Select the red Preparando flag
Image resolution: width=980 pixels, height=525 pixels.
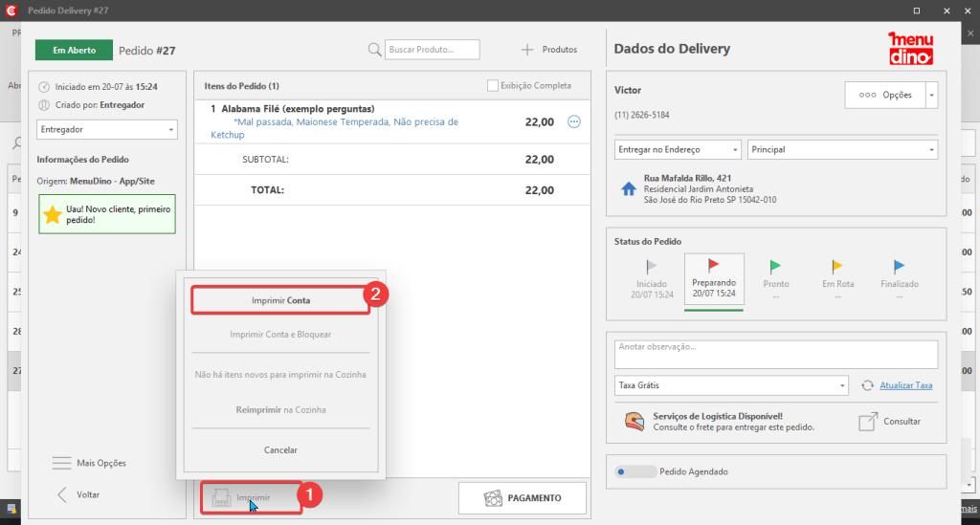pos(713,265)
